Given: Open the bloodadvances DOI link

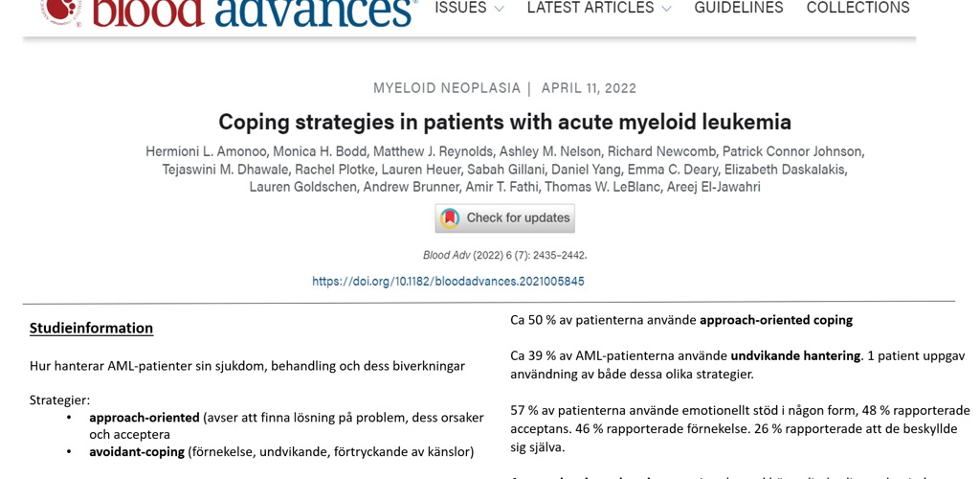Looking at the screenshot, I should point(448,282).
